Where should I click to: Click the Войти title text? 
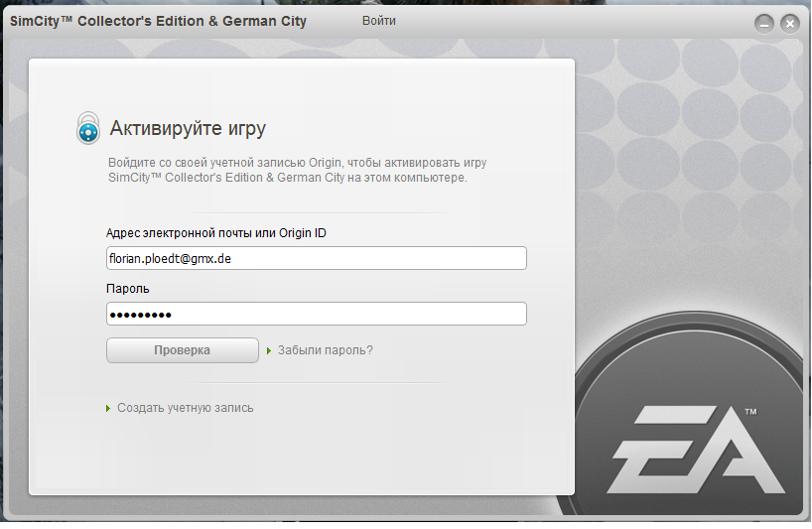coord(379,21)
